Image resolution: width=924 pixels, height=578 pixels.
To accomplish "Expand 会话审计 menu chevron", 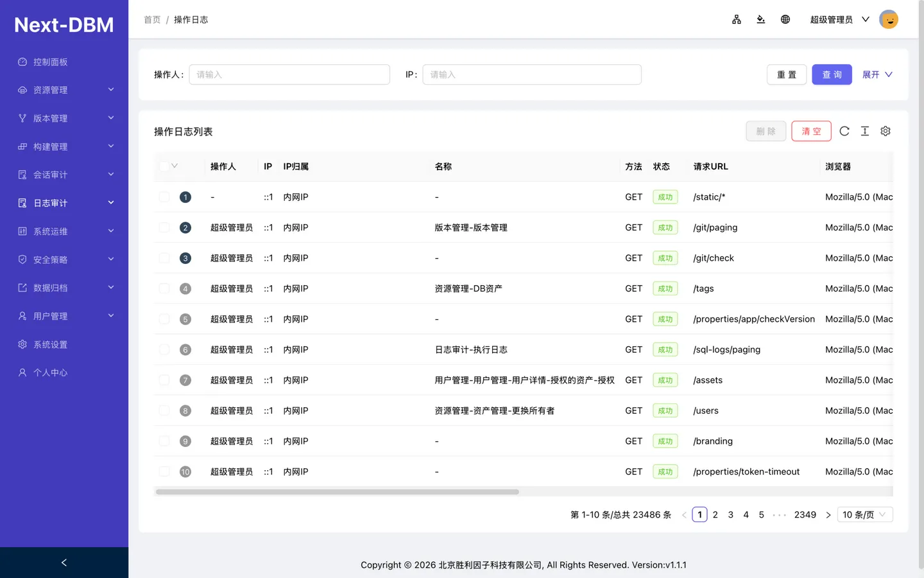I will [111, 175].
